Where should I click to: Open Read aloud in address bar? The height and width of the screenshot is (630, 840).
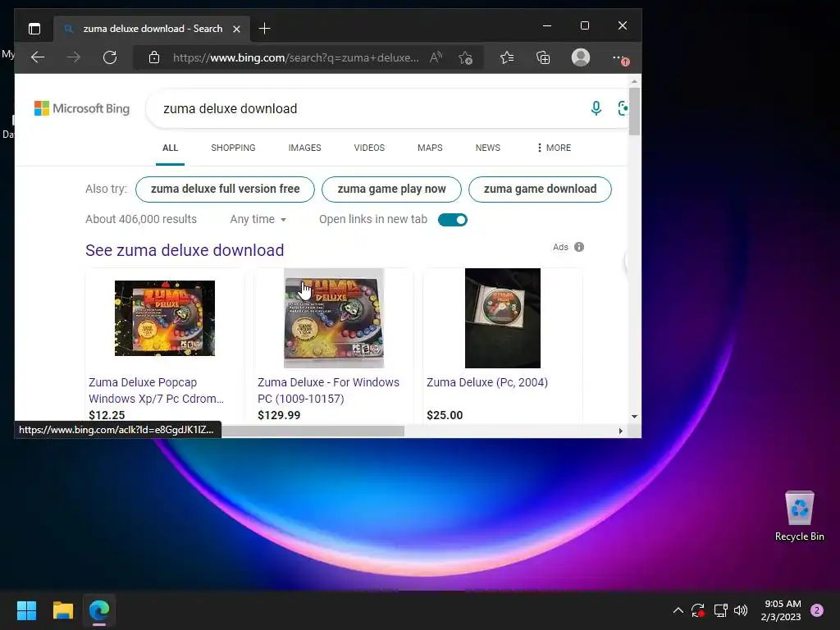436,57
